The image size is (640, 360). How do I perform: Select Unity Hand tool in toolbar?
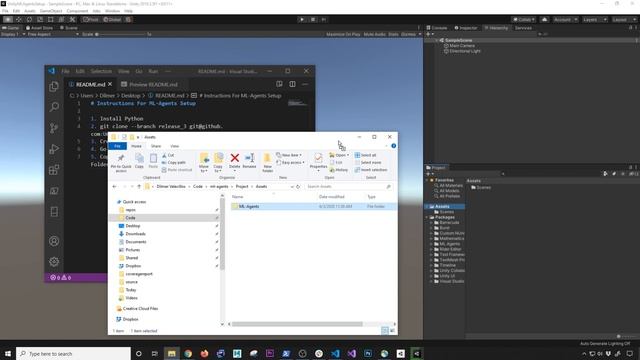8,20
